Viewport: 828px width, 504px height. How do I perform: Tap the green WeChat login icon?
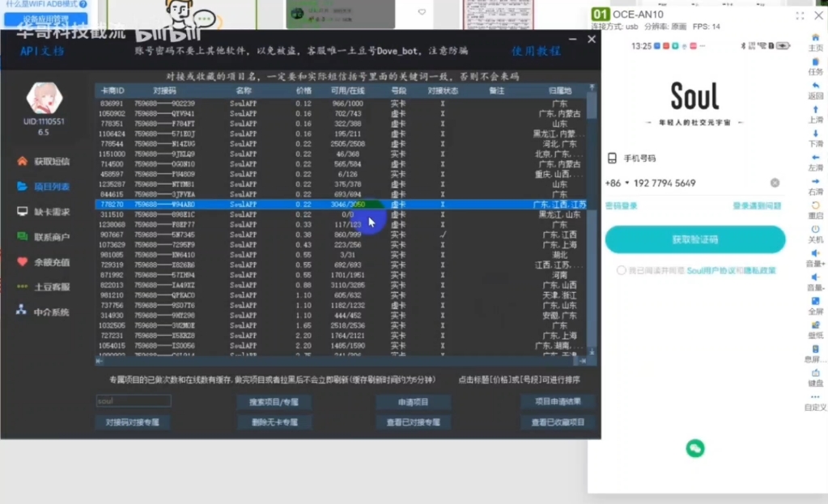click(x=695, y=448)
